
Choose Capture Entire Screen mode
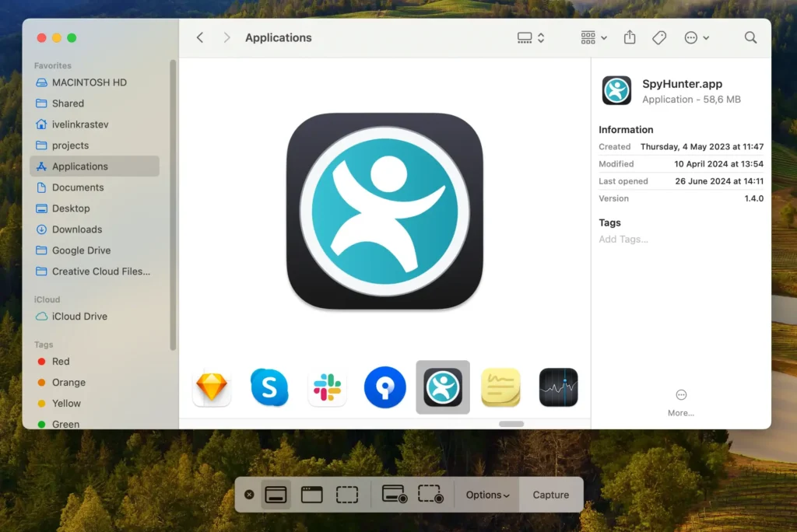(x=276, y=495)
